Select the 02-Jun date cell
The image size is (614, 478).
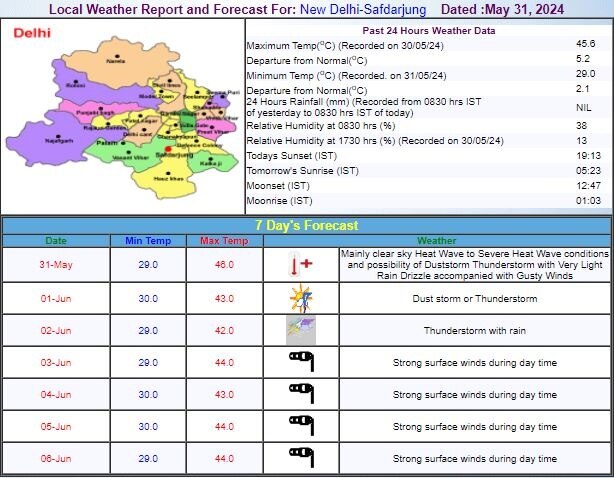(56, 330)
